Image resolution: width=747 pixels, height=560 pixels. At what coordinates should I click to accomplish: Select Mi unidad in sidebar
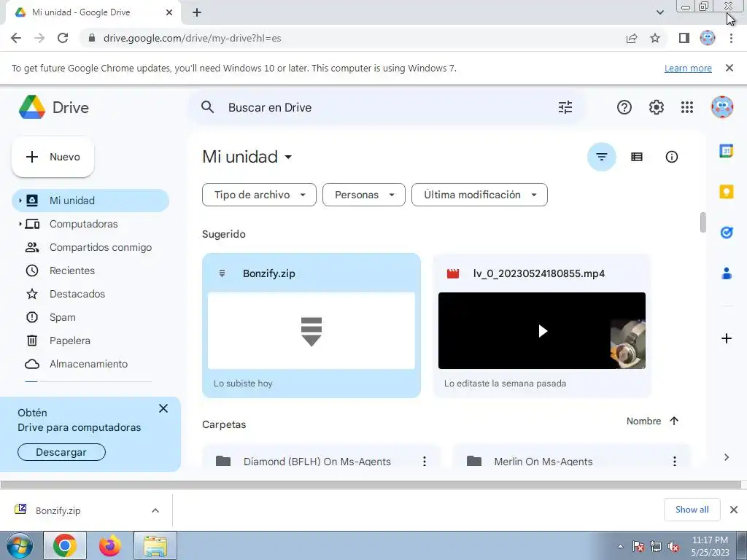[x=90, y=201]
